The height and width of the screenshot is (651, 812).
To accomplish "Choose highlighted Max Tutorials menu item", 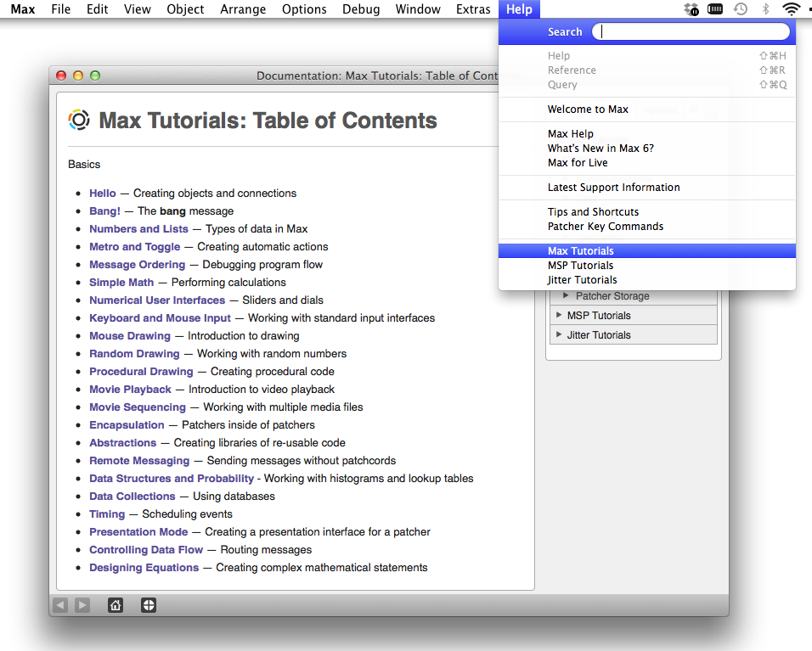I will coord(647,251).
